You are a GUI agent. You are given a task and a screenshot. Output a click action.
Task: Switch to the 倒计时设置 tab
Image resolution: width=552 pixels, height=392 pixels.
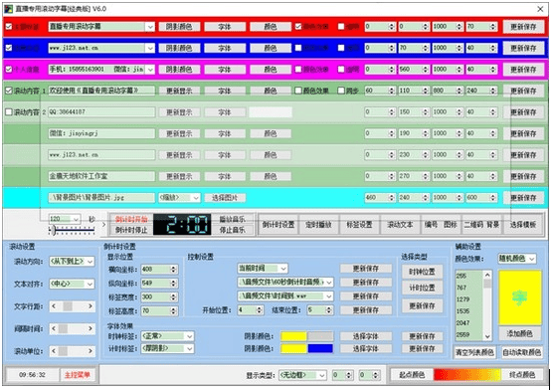click(x=278, y=224)
